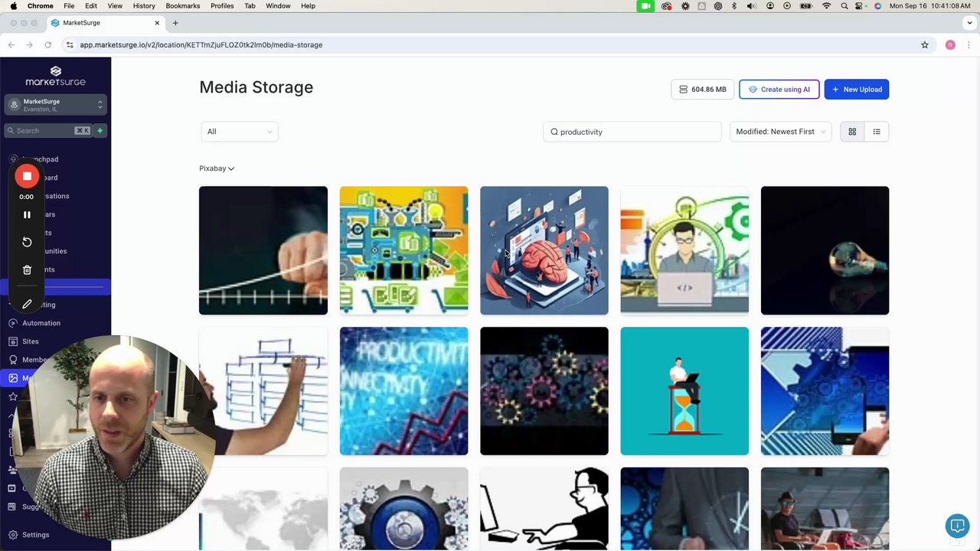
Task: Select the hourglass person teal thumbnail
Action: tap(684, 391)
